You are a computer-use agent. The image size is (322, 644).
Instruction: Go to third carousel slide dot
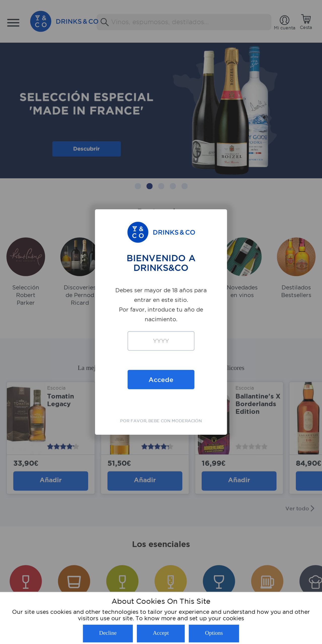(161, 186)
